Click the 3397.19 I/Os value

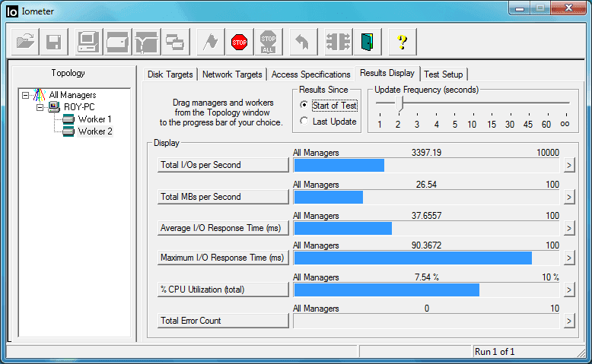click(426, 153)
